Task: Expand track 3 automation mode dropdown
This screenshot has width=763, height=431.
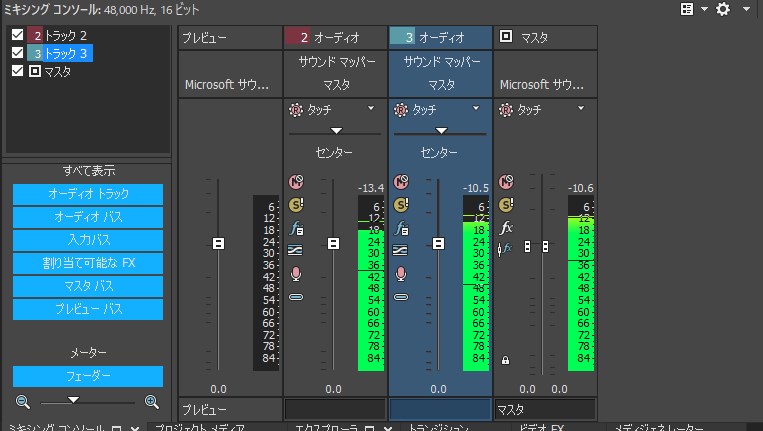Action: pyautogui.click(x=476, y=108)
